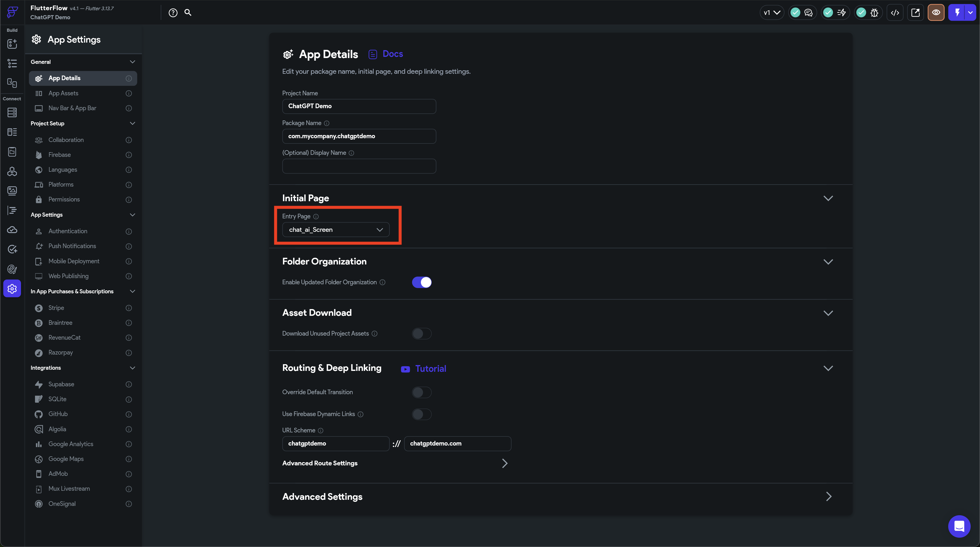Image resolution: width=980 pixels, height=547 pixels.
Task: Open the Entry Page dropdown
Action: [x=335, y=230]
